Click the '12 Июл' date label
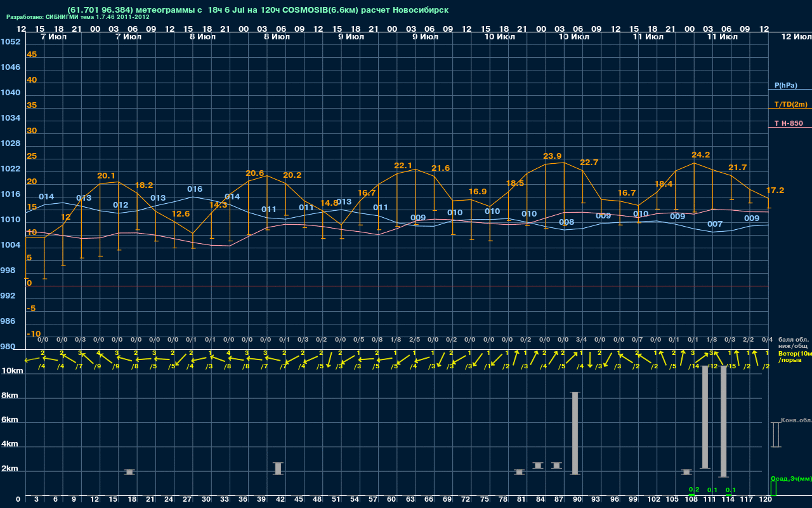 (796, 37)
